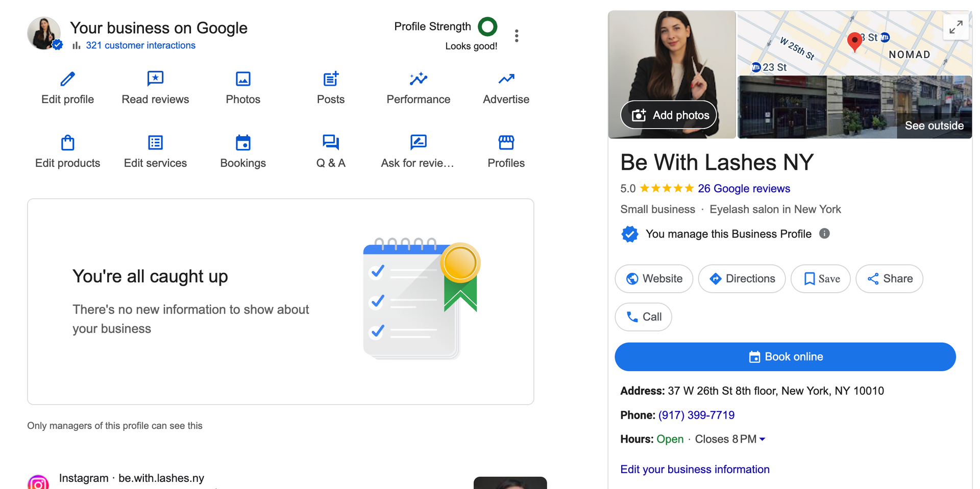Open Profiles storefront icon
980x489 pixels.
coord(506,143)
